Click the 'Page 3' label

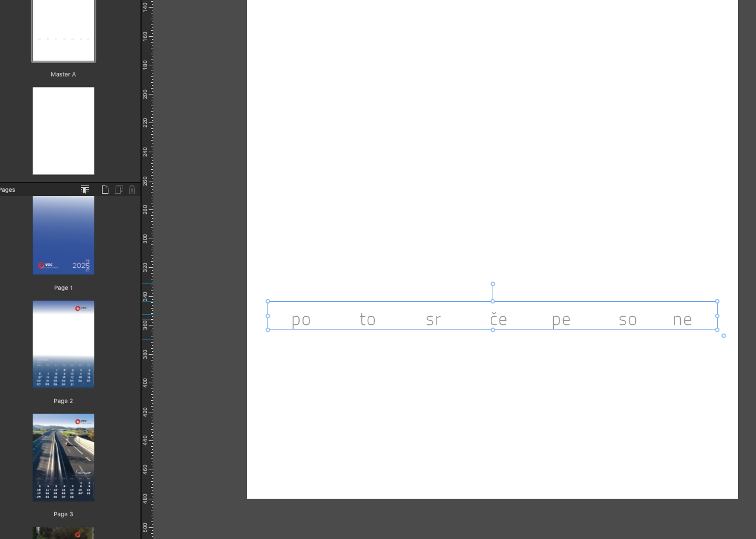64,514
